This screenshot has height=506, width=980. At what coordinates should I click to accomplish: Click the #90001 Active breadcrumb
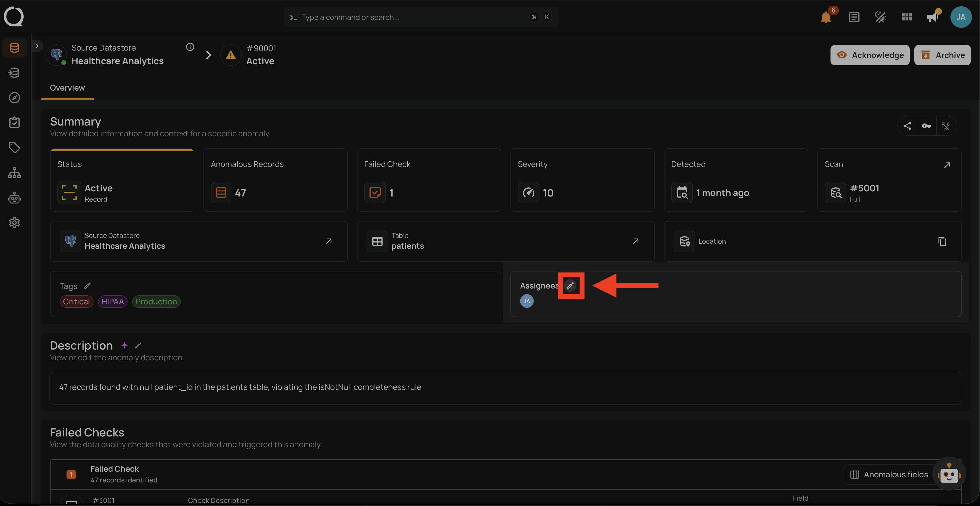pyautogui.click(x=261, y=55)
